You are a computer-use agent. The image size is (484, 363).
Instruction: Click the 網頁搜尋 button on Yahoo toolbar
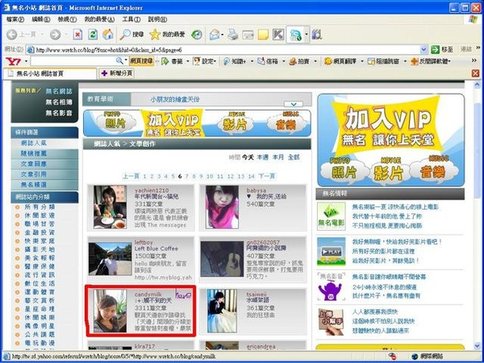point(141,61)
